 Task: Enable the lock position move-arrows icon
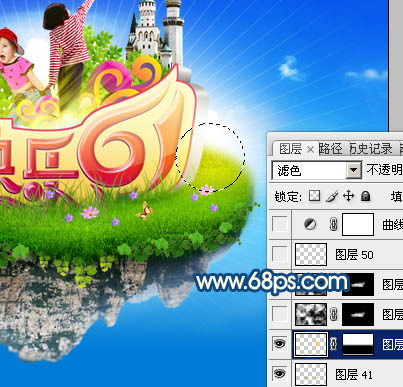349,196
